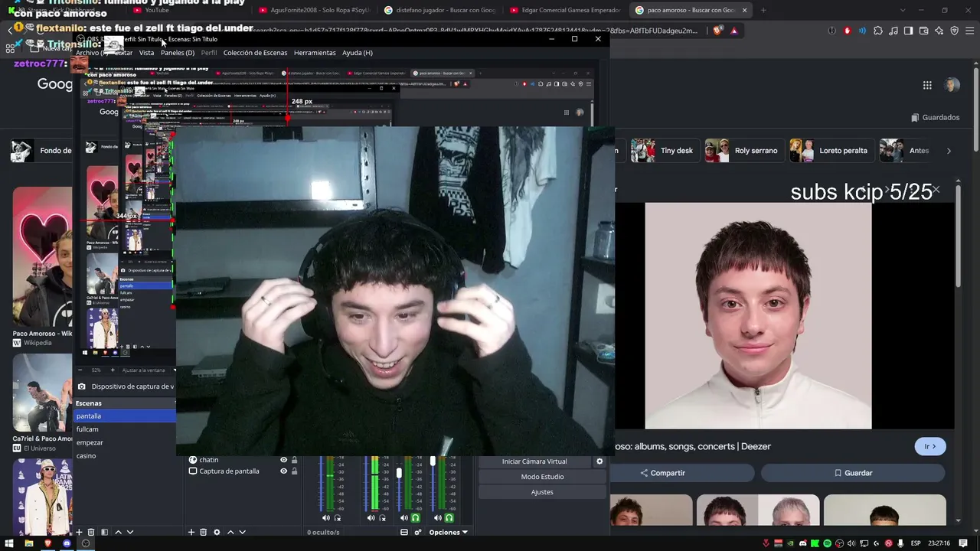
Task: Move the selected source down
Action: (243, 532)
